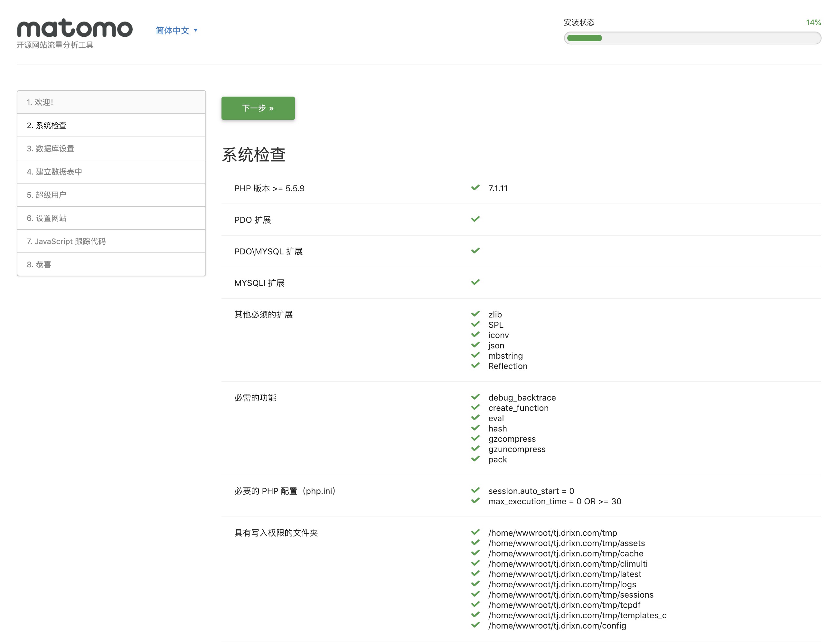The width and height of the screenshot is (837, 644).
Task: Click the 14% progress percentage
Action: point(813,22)
